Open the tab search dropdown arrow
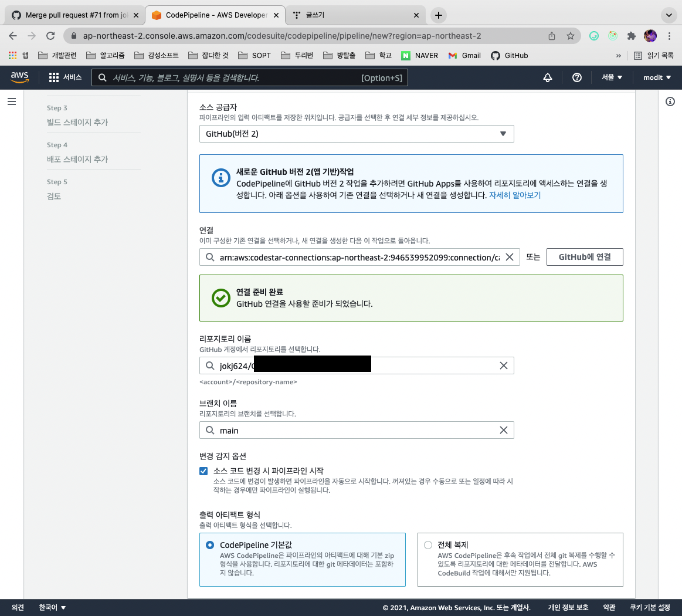 point(669,15)
